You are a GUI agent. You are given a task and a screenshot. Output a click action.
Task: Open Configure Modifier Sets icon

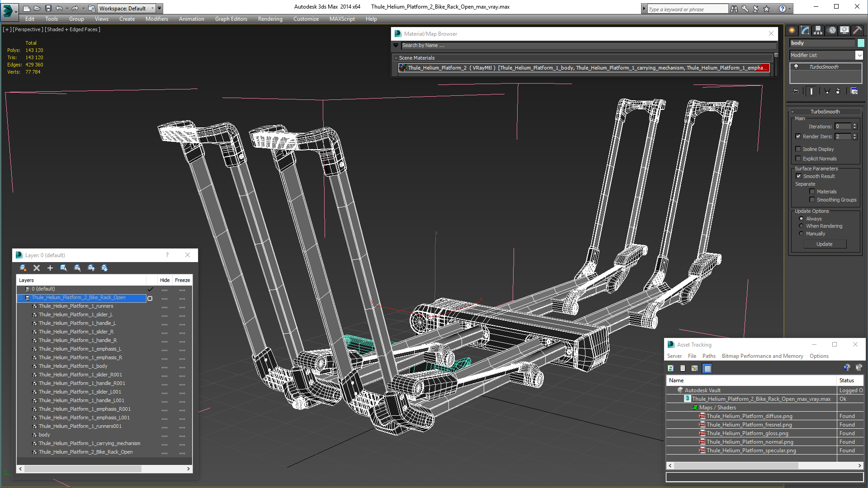click(x=854, y=91)
